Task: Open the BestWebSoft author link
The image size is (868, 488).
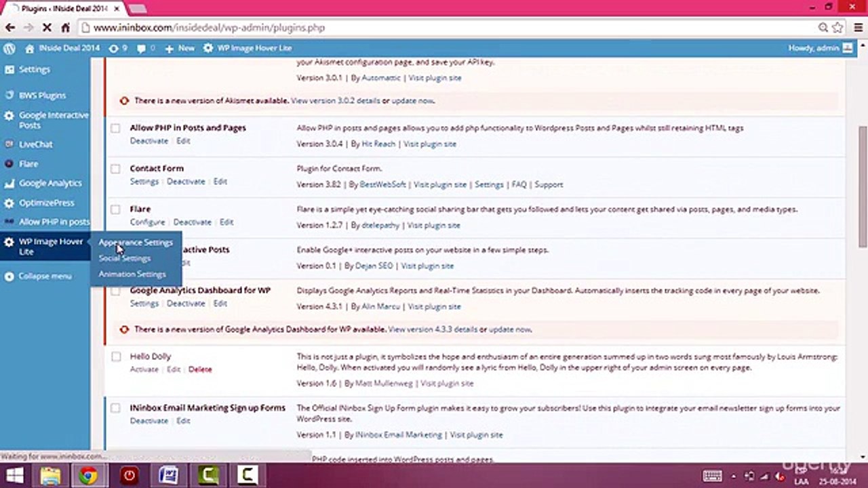Action: pos(382,184)
